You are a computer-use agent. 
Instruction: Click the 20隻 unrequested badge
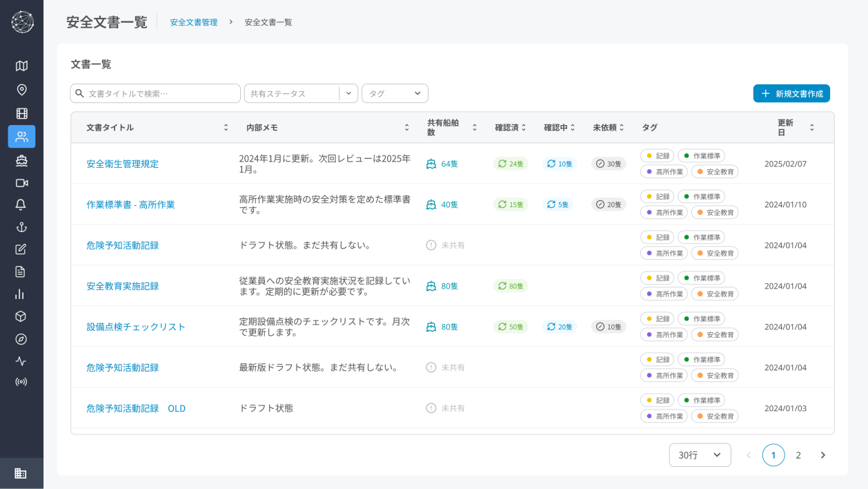(x=609, y=204)
